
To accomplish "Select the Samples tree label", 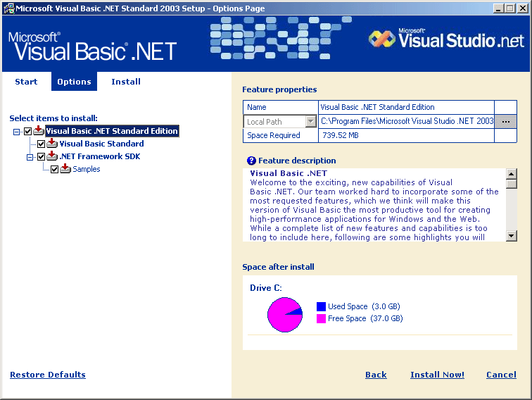I will 86,169.
